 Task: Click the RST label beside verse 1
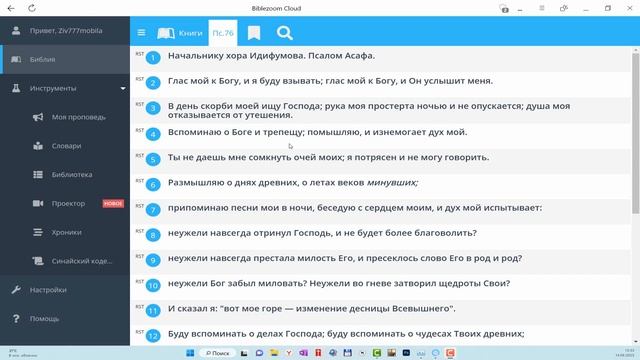pyautogui.click(x=140, y=54)
